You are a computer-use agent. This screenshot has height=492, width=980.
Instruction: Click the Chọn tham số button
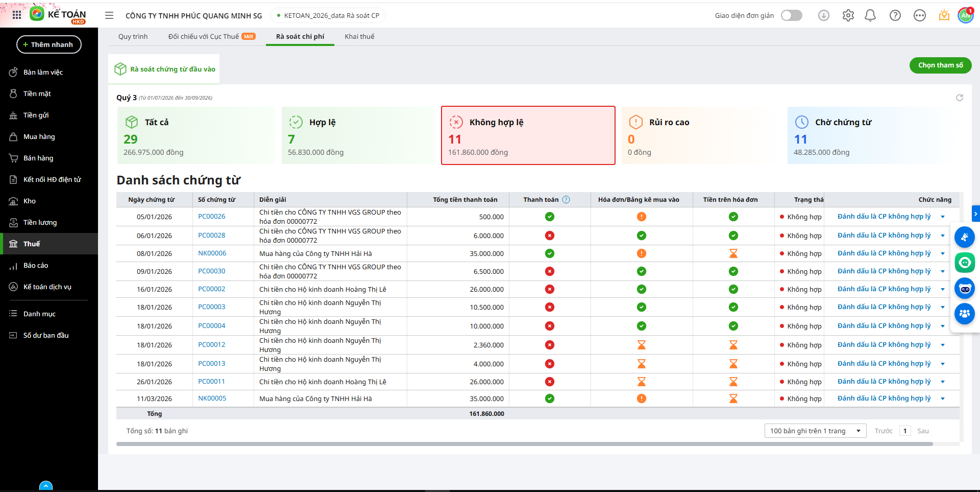(940, 65)
